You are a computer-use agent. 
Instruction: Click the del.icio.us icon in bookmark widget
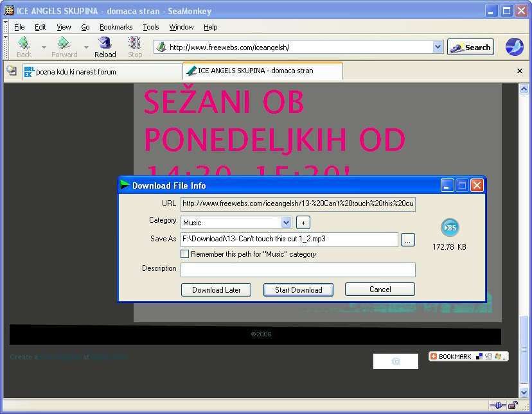[479, 356]
